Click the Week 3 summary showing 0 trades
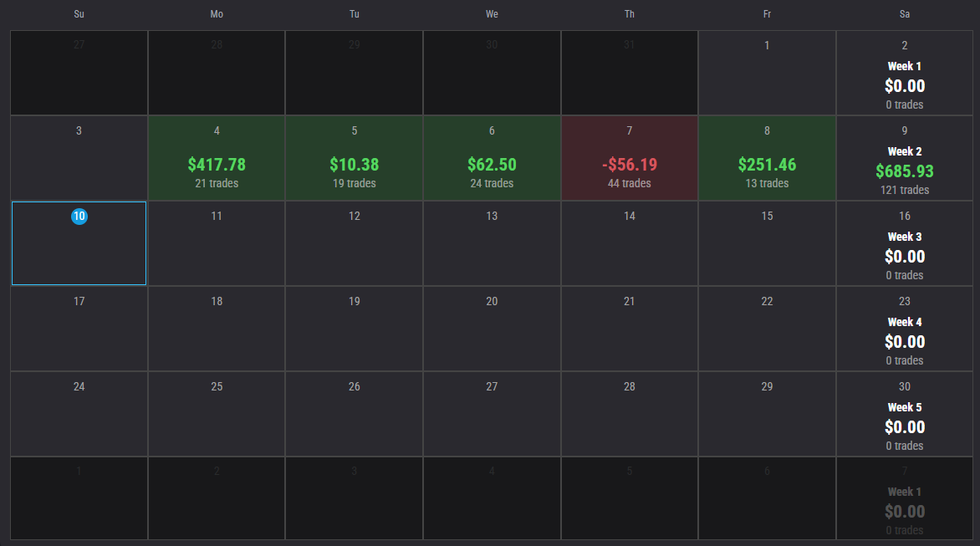The width and height of the screenshot is (980, 546). pos(904,245)
